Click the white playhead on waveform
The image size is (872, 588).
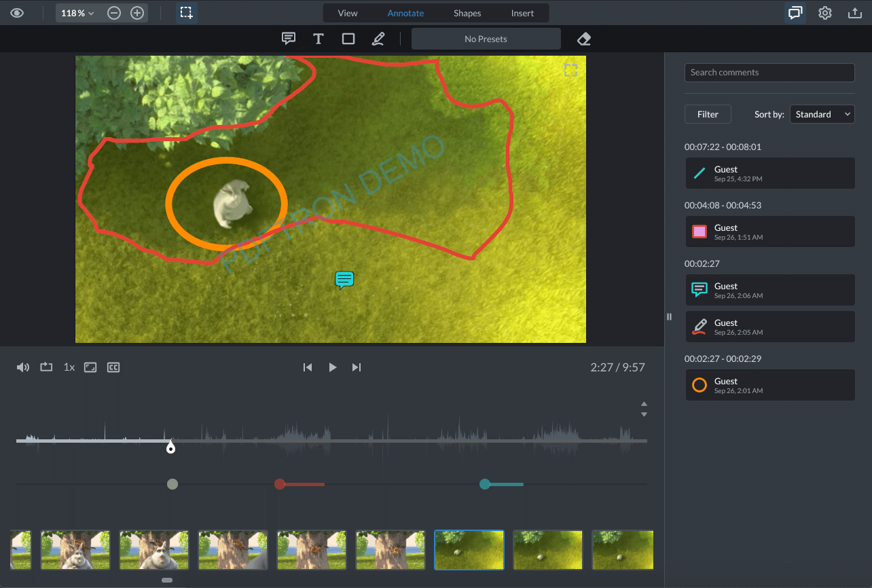coord(170,447)
